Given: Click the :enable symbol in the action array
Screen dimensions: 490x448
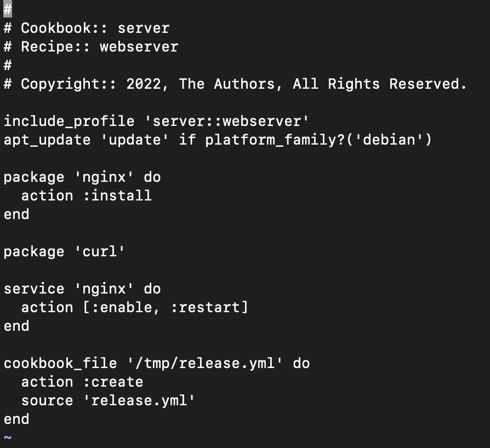Looking at the screenshot, I should 121,307.
